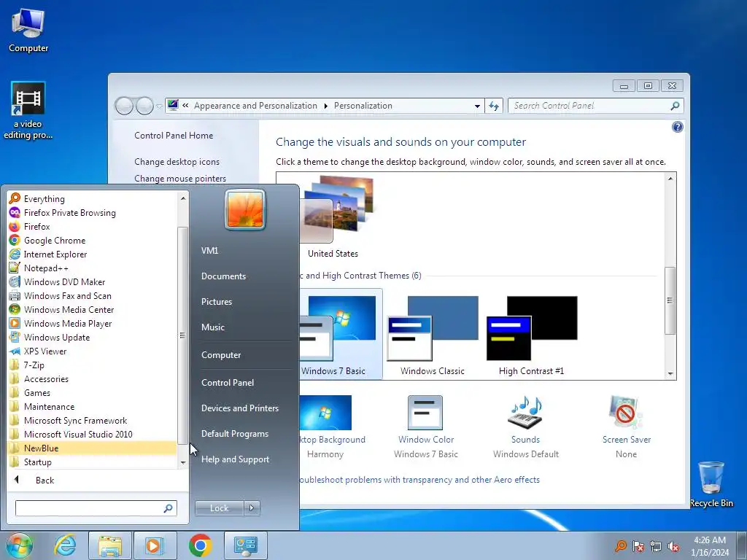Open Control Panel help question mark
This screenshot has width=747, height=560.
pos(677,127)
